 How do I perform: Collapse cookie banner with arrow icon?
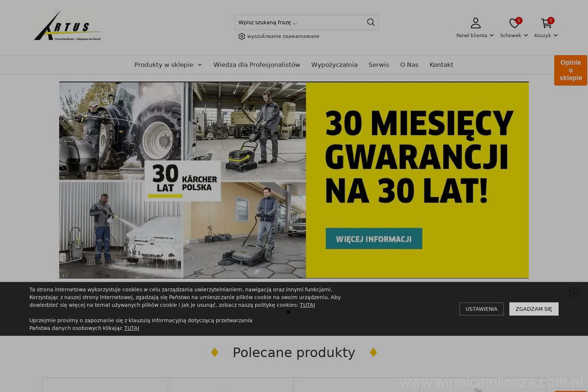tap(574, 293)
